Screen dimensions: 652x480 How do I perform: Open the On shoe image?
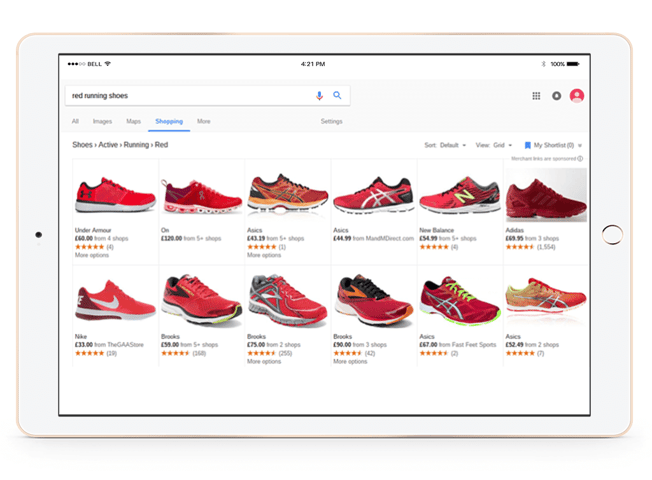coord(202,195)
